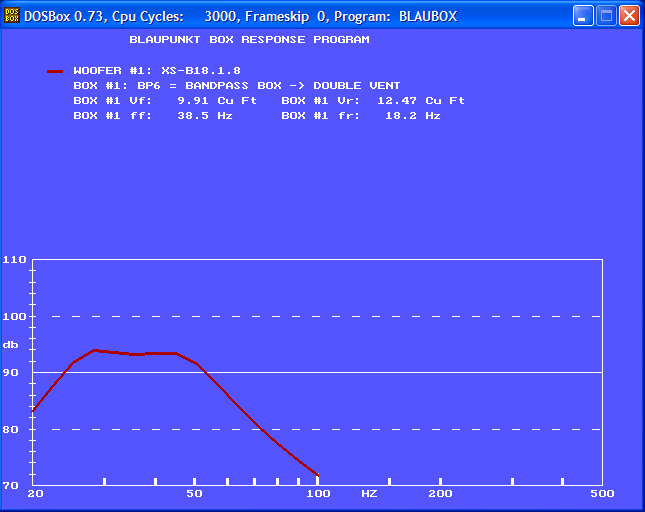The image size is (645, 512).
Task: Click the 50 label on frequency axis
Action: click(x=195, y=494)
